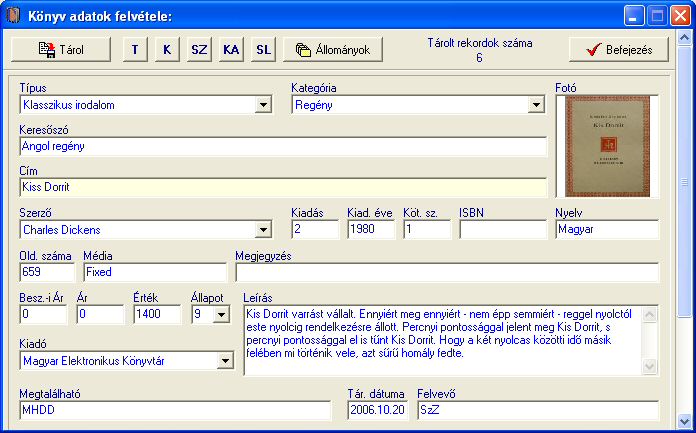Click the KA toolbar button
This screenshot has width=696, height=433.
pos(231,49)
